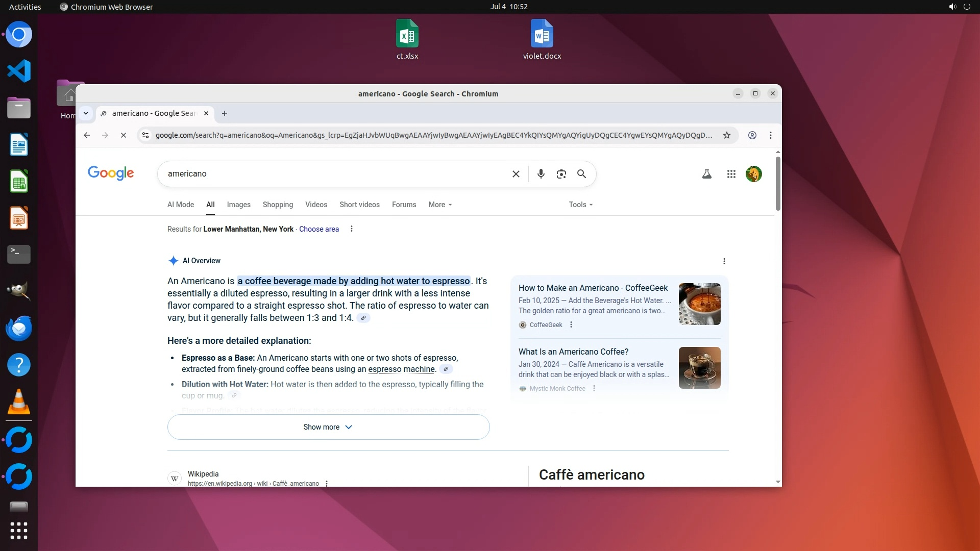Open the Tools dropdown

(580, 205)
